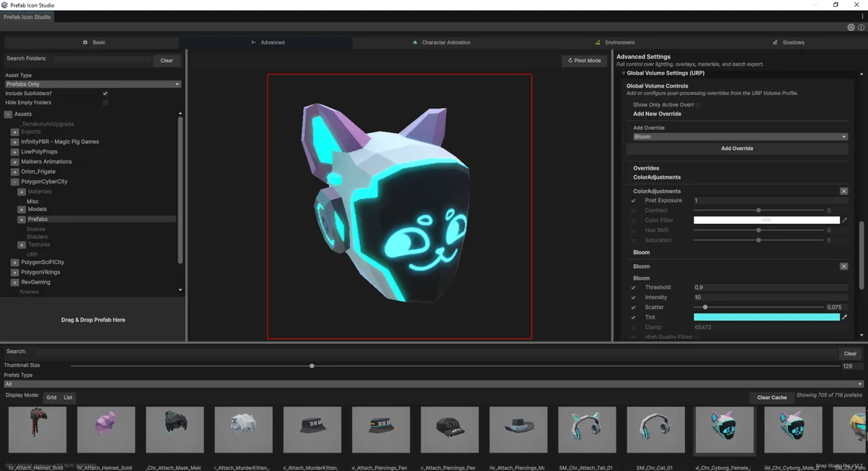Remove the ColorAdjustments override with X

click(x=844, y=191)
